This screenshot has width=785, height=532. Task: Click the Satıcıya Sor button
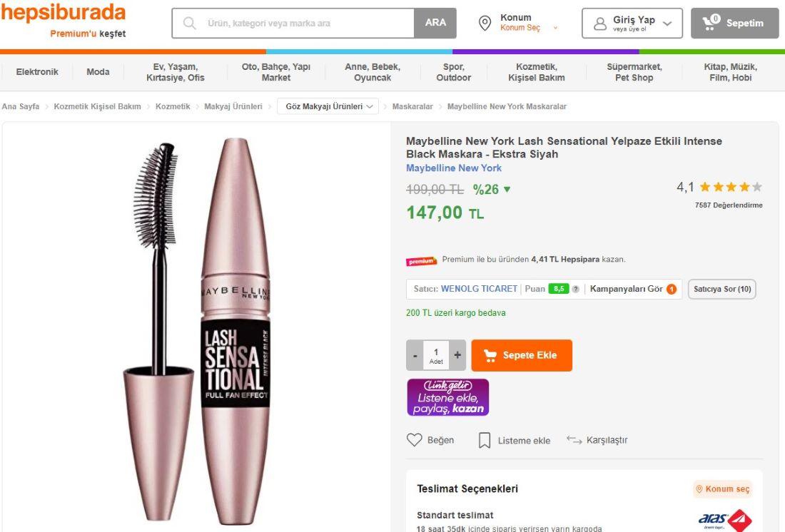point(722,289)
